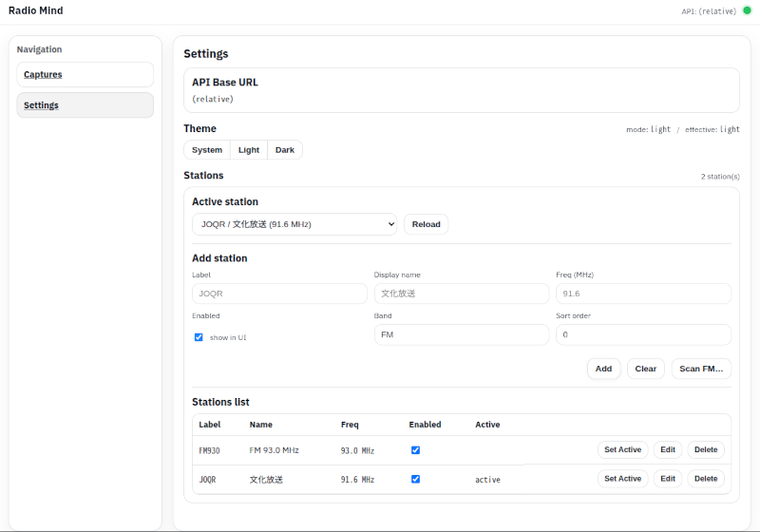The image size is (760, 532).
Task: Click the Freq (MHz) input field
Action: [643, 294]
